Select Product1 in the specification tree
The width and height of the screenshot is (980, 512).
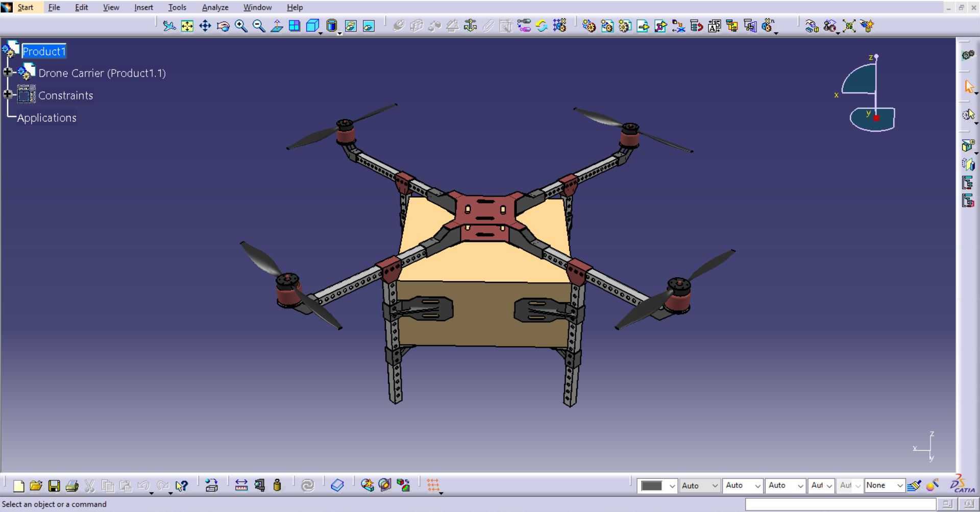click(44, 51)
